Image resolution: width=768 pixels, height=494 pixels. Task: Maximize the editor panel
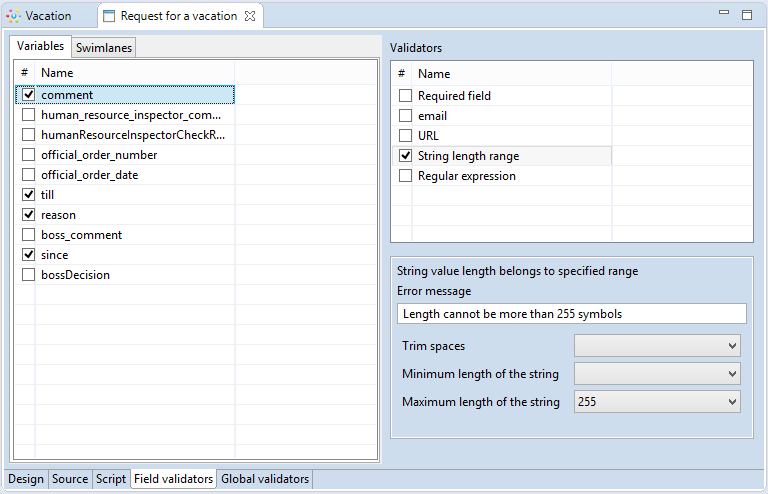[x=746, y=15]
